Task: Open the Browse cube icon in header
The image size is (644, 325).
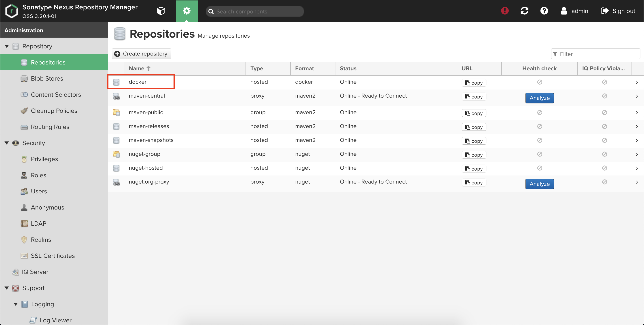Action: (161, 11)
